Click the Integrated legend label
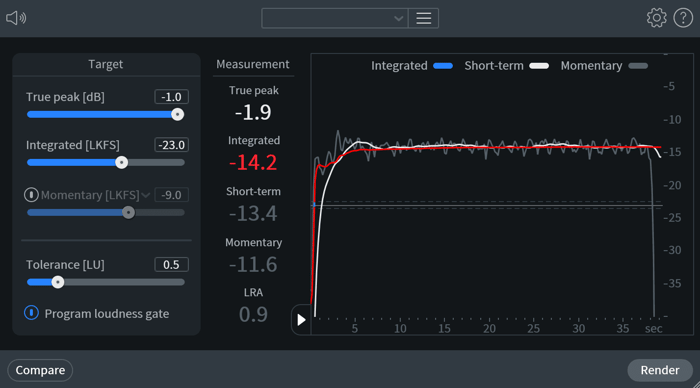Image resolution: width=700 pixels, height=388 pixels. click(399, 66)
